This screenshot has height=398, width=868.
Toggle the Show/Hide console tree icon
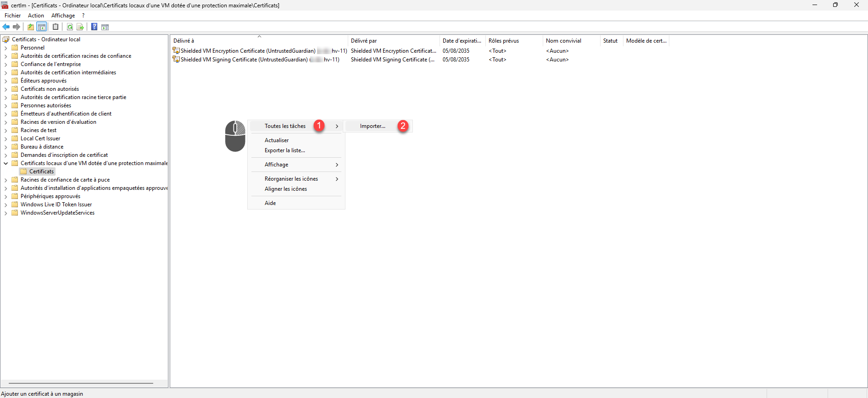pyautogui.click(x=42, y=27)
